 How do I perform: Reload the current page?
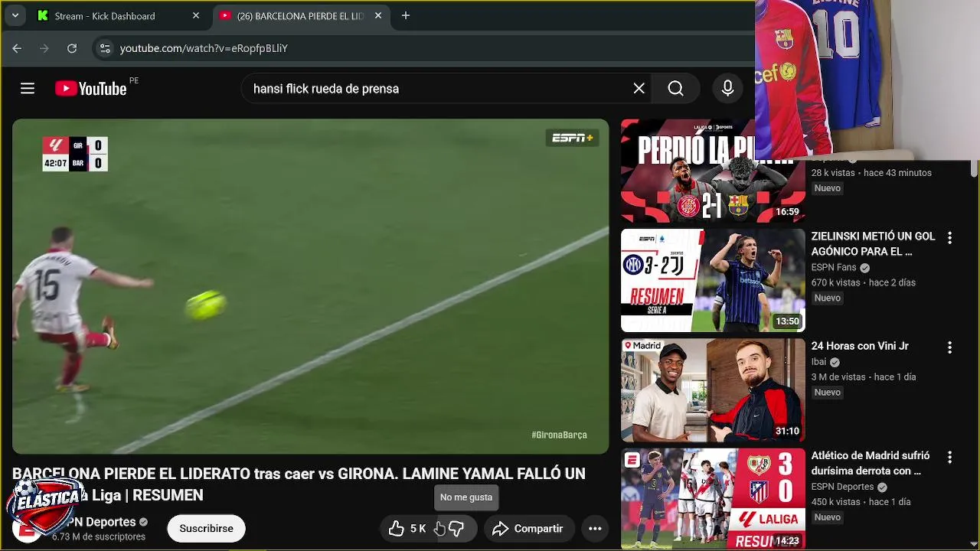[x=72, y=48]
